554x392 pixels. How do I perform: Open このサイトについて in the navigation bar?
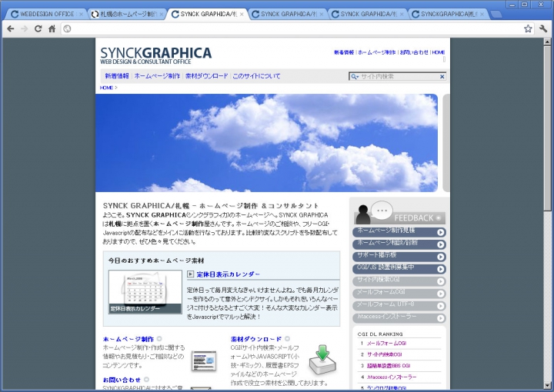click(x=256, y=76)
